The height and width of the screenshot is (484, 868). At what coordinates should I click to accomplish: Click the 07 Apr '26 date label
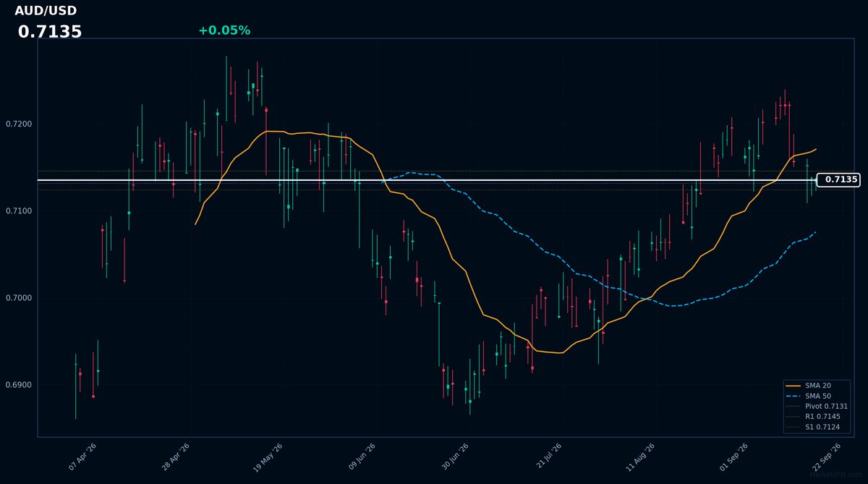(x=82, y=457)
